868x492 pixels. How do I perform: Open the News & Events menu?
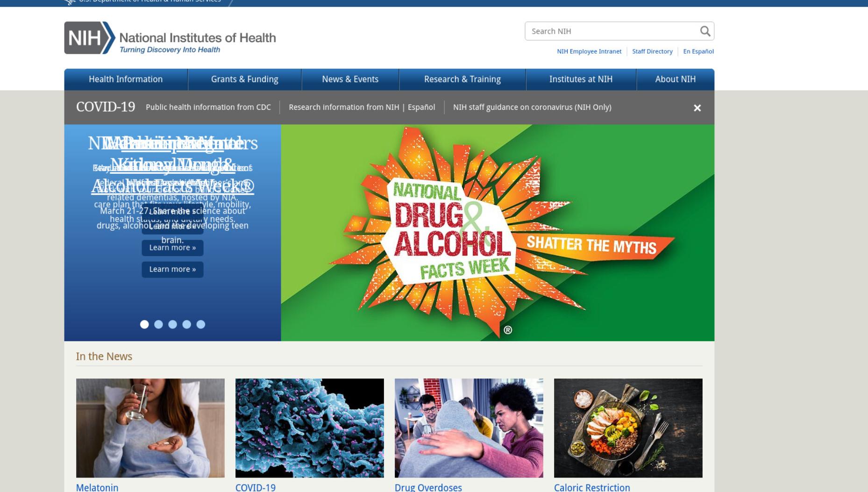click(350, 79)
